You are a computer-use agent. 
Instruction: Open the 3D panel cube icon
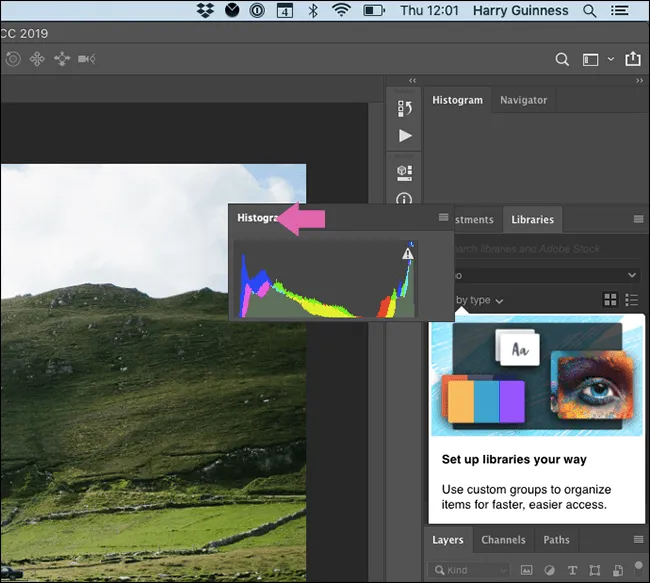point(405,172)
